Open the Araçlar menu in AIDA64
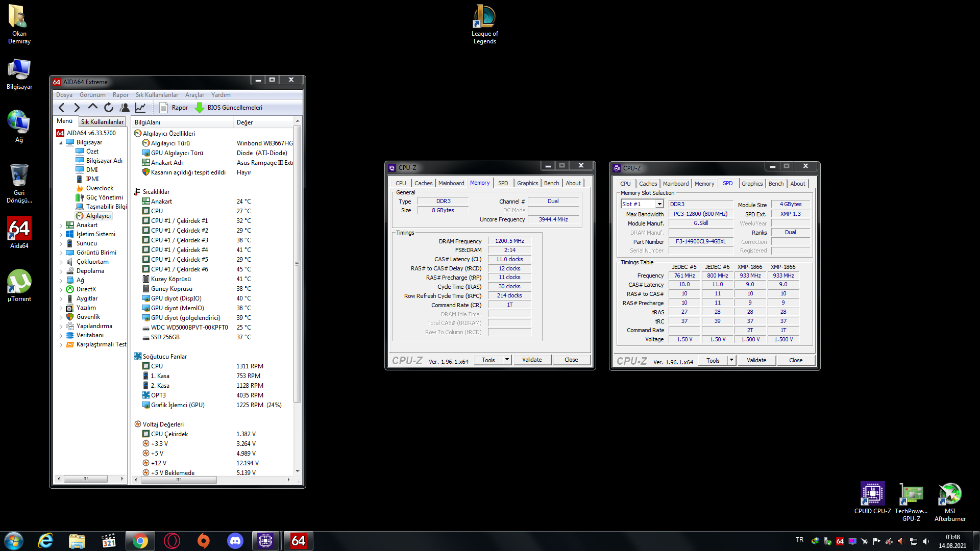Screen dimensions: 980x551 click(x=194, y=95)
